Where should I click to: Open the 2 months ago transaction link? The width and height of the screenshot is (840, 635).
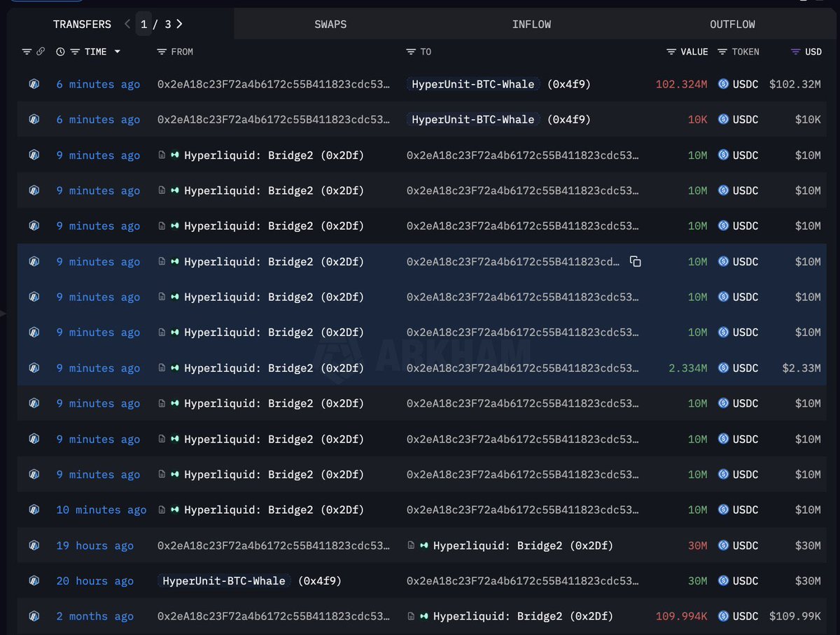(95, 617)
